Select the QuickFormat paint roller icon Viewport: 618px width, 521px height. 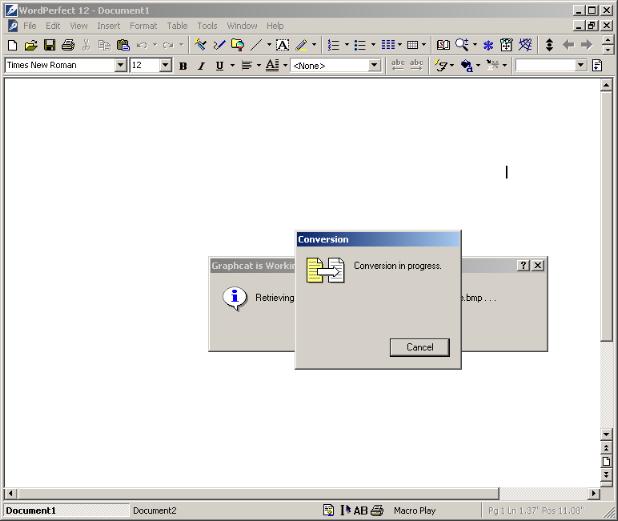click(x=201, y=45)
